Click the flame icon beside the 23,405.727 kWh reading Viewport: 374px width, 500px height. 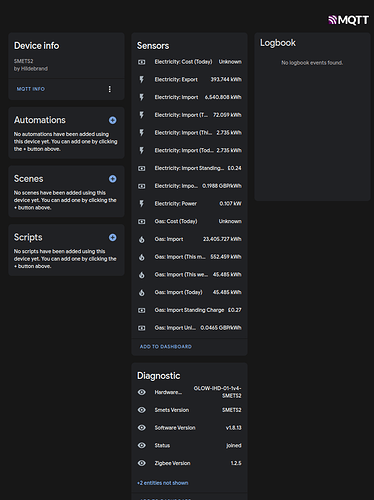pos(142,239)
